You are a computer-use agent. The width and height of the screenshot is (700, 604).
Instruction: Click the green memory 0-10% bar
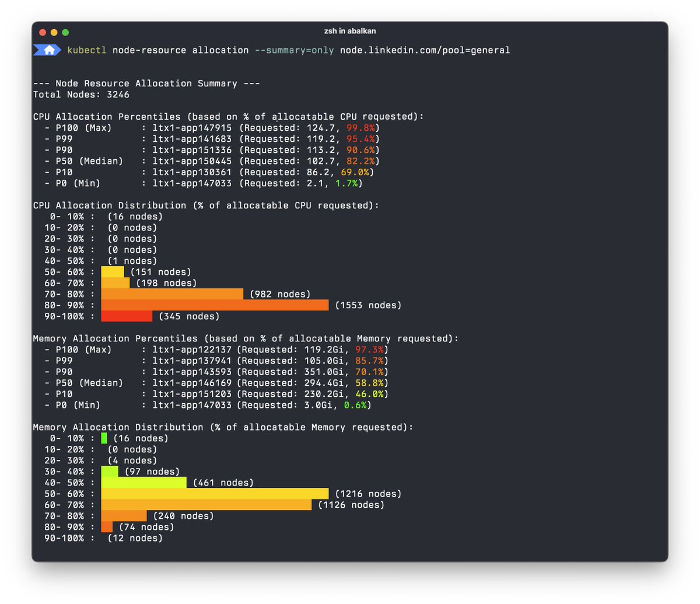click(104, 438)
